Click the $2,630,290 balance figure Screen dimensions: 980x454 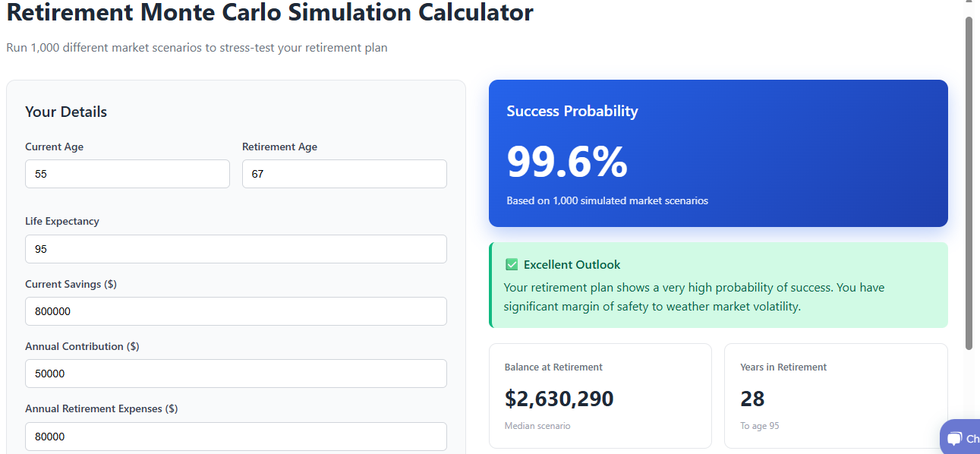559,399
